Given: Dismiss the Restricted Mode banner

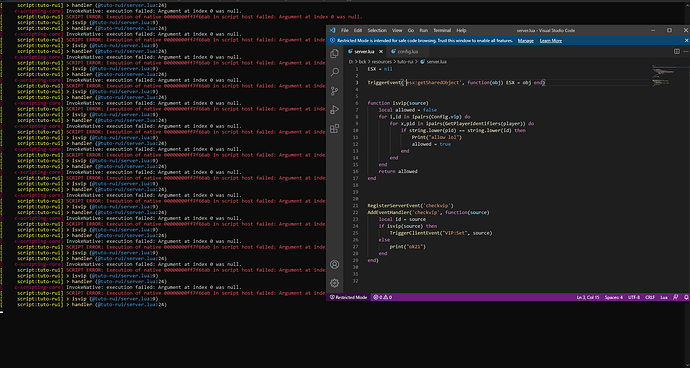Looking at the screenshot, I should [686, 40].
